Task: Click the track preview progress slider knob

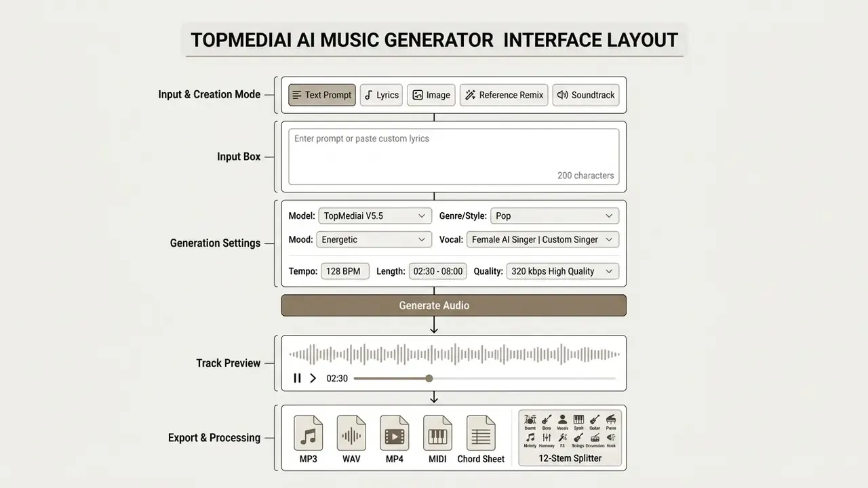Action: click(x=429, y=378)
